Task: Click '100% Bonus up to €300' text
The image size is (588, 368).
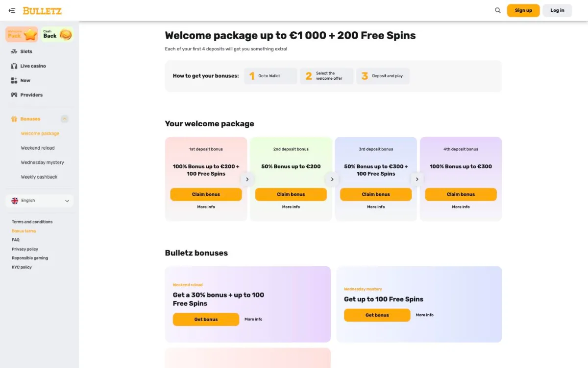Action: coord(461,166)
